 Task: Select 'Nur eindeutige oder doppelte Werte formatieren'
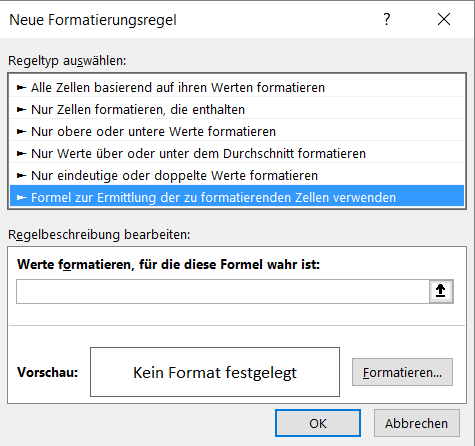(237, 175)
